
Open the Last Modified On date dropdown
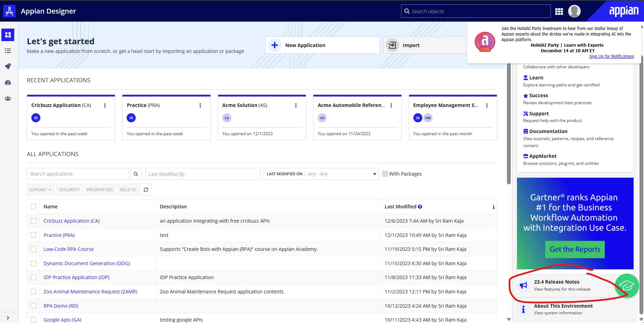321,174
